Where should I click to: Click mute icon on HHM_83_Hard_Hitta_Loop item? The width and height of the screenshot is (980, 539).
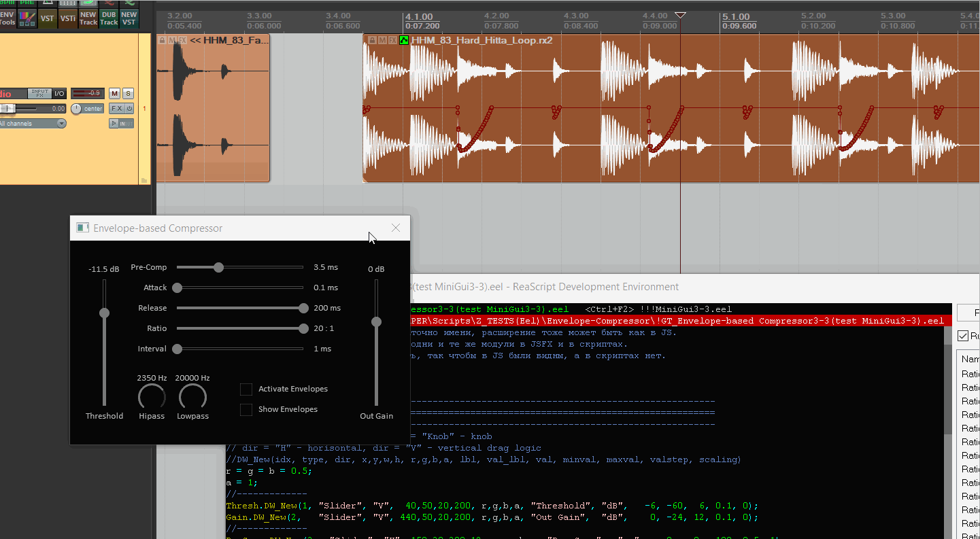pyautogui.click(x=382, y=40)
